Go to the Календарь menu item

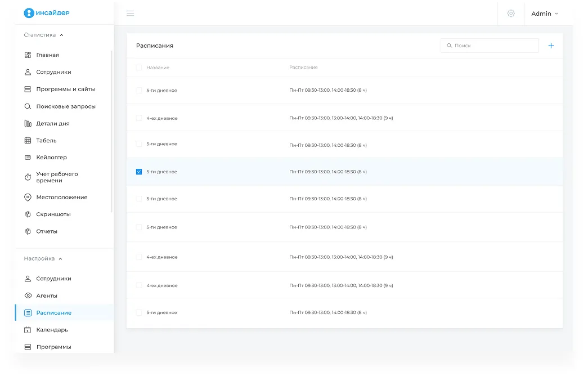[52, 330]
